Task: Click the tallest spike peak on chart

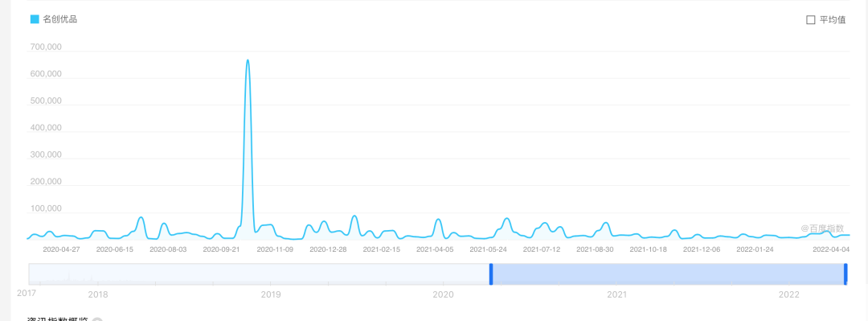Action: point(248,60)
